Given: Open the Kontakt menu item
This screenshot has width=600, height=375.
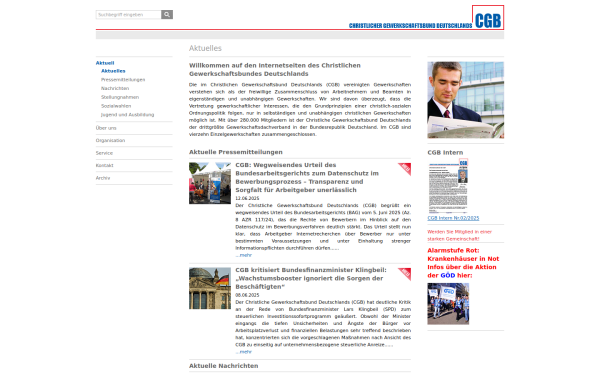Looking at the screenshot, I should click(104, 166).
